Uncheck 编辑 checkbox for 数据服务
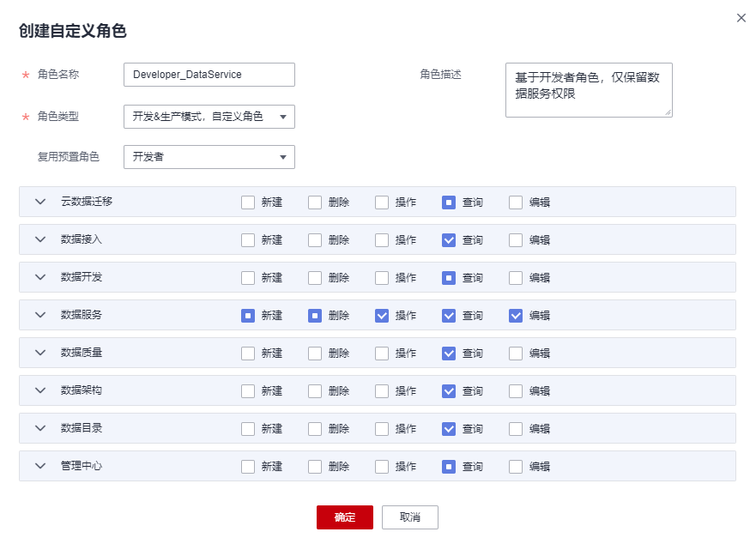This screenshot has width=756, height=544. click(516, 316)
